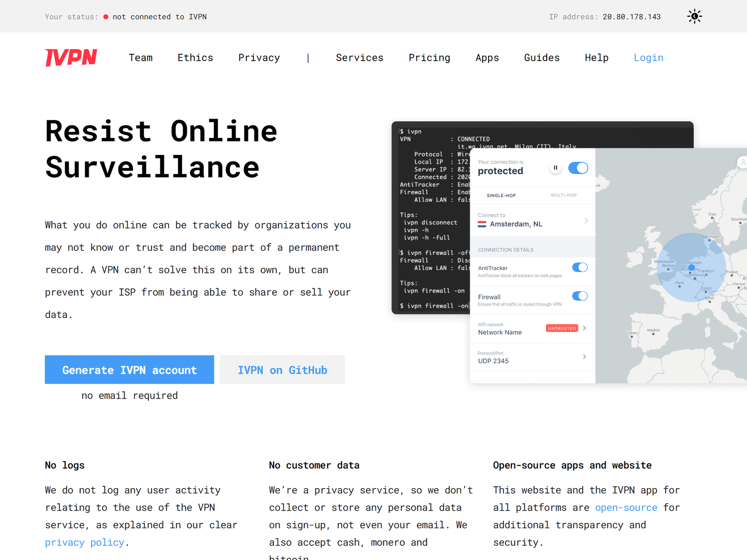The height and width of the screenshot is (560, 747).
Task: Expand the Connect to Amsterdam chevron
Action: pyautogui.click(x=586, y=221)
